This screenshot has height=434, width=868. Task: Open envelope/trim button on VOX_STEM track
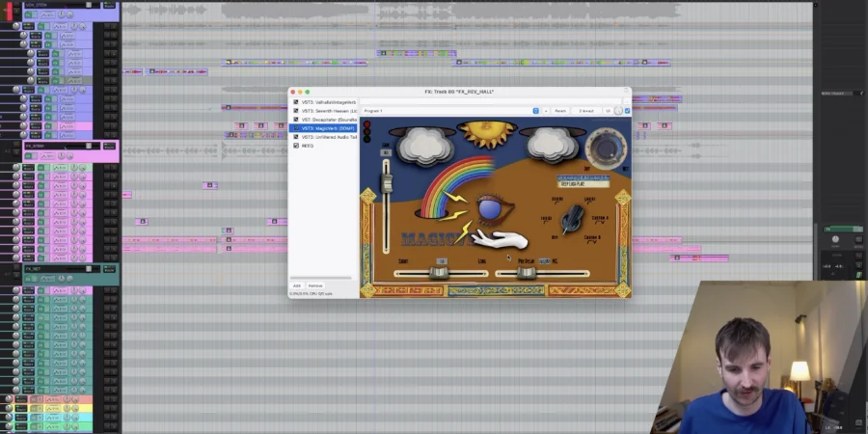pos(47,14)
